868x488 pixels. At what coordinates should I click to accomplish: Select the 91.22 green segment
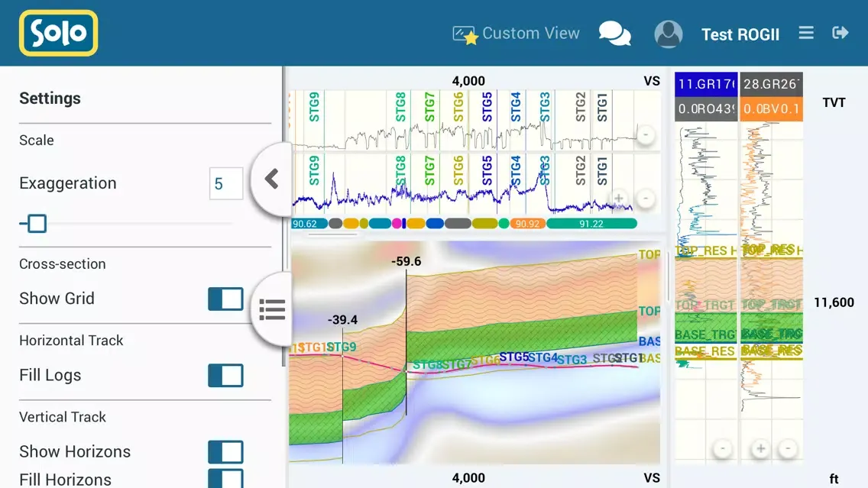click(x=591, y=224)
